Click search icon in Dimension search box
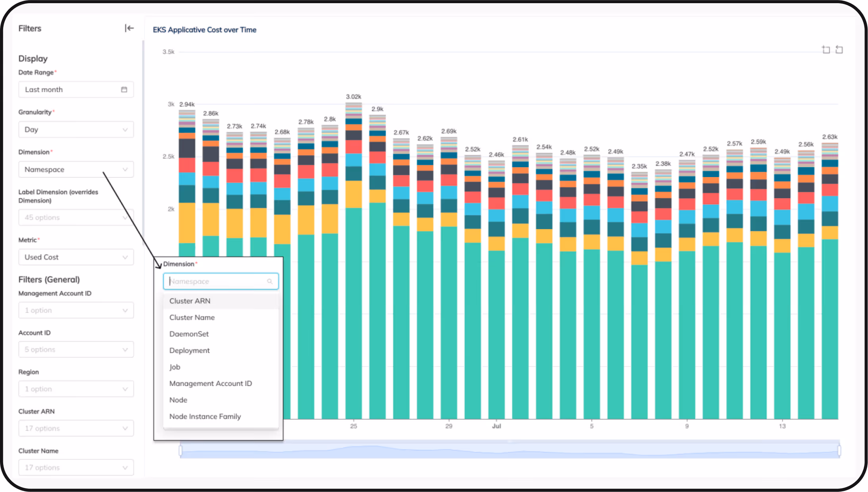868x492 pixels. [x=270, y=282]
